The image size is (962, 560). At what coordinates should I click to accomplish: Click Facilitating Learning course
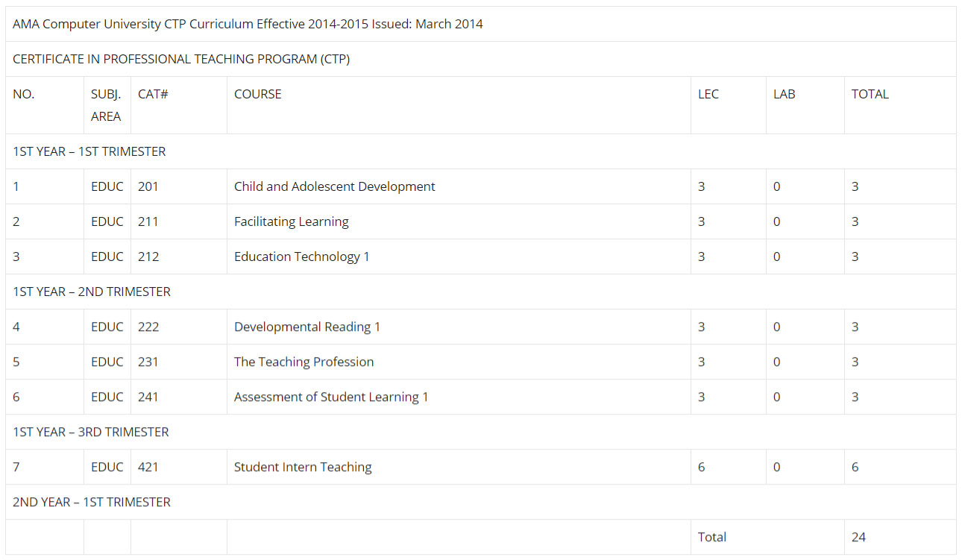point(292,221)
